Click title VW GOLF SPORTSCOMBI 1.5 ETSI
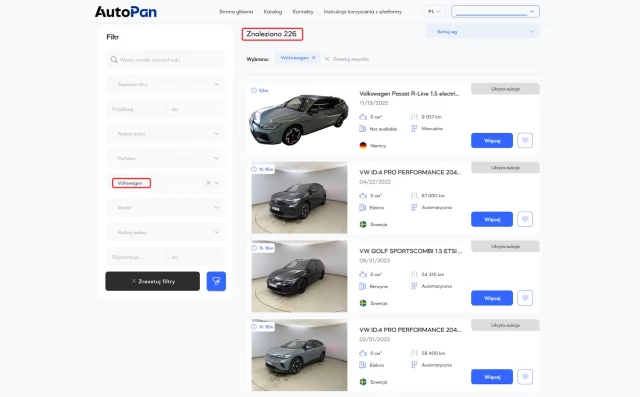The height and width of the screenshot is (397, 640). pyautogui.click(x=411, y=251)
